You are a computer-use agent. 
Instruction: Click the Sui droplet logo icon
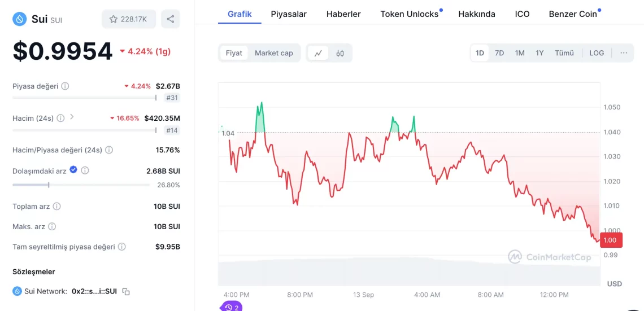click(20, 19)
